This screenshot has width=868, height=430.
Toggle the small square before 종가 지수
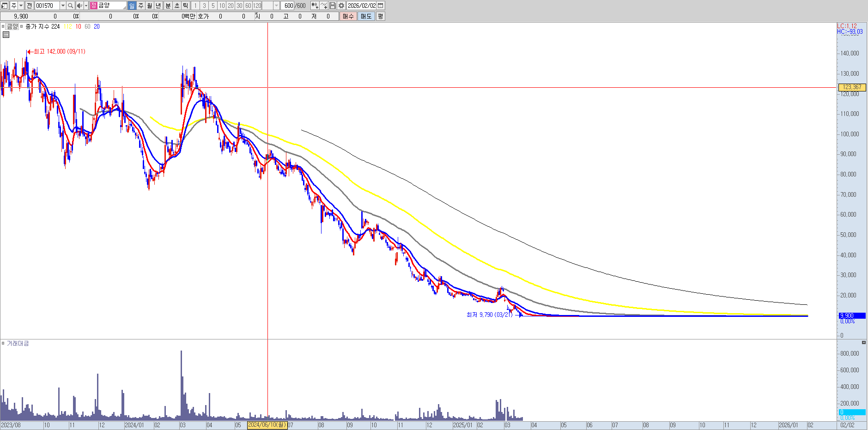click(x=22, y=26)
